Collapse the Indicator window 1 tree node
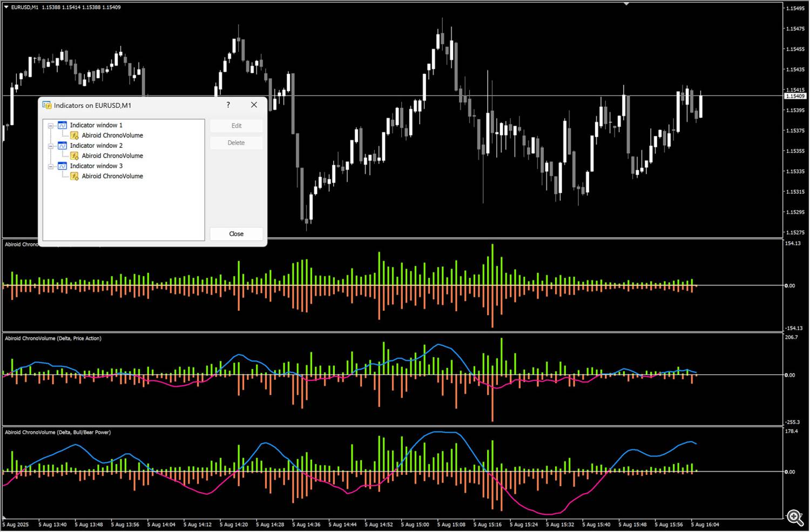The height and width of the screenshot is (532, 810). [51, 126]
